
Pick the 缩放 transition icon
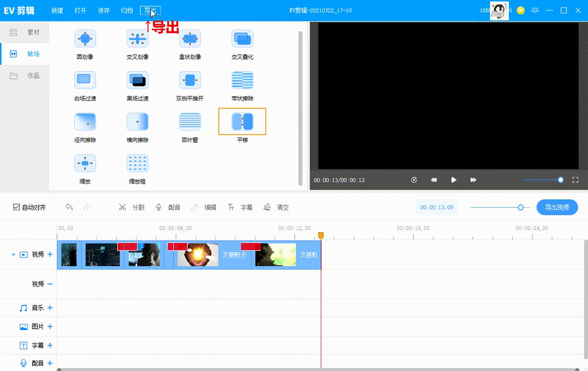85,163
